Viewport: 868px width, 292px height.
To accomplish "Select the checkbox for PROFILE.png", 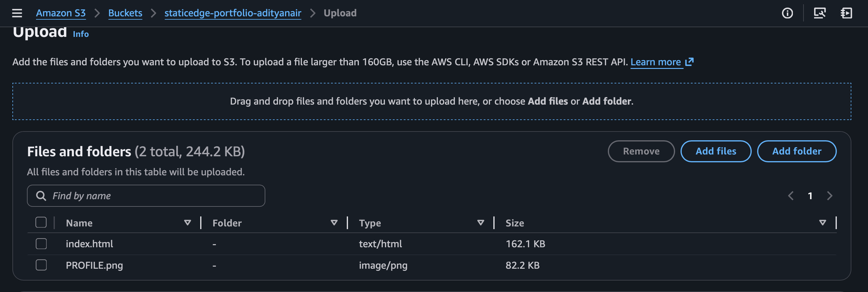I will (x=41, y=265).
